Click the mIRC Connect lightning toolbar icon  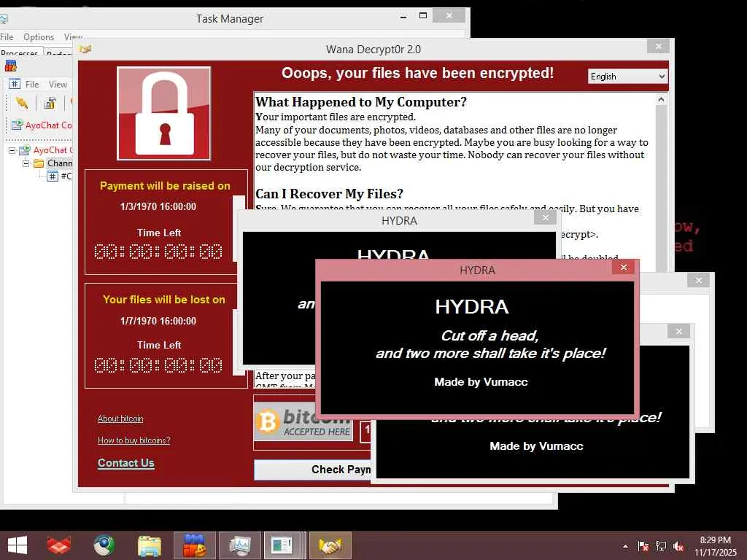coord(22,103)
